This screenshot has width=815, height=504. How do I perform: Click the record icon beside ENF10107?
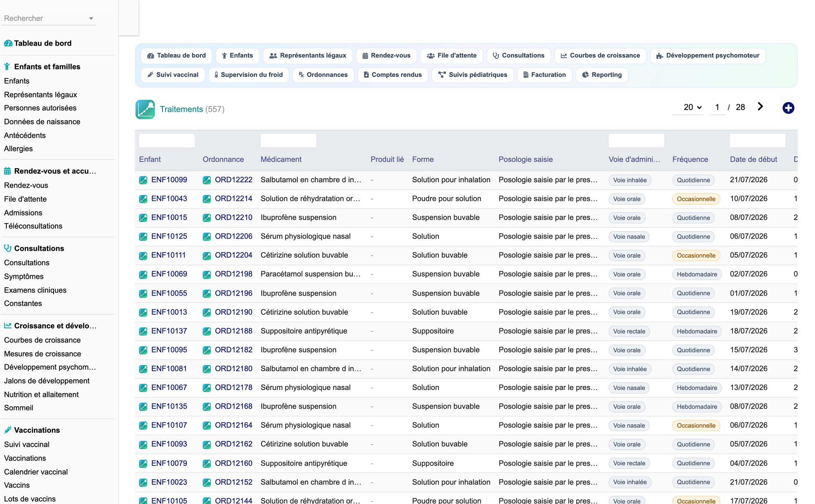click(143, 425)
